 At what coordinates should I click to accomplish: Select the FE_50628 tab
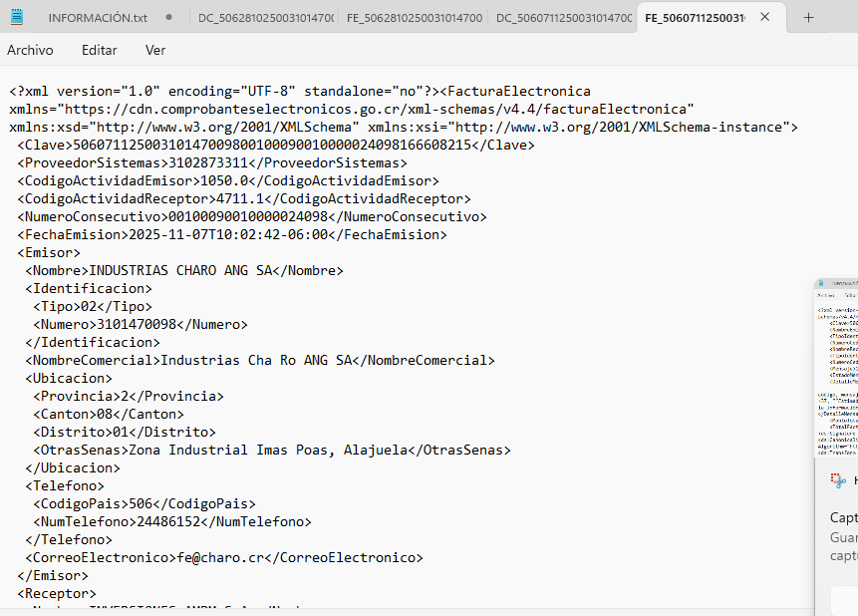[x=414, y=18]
